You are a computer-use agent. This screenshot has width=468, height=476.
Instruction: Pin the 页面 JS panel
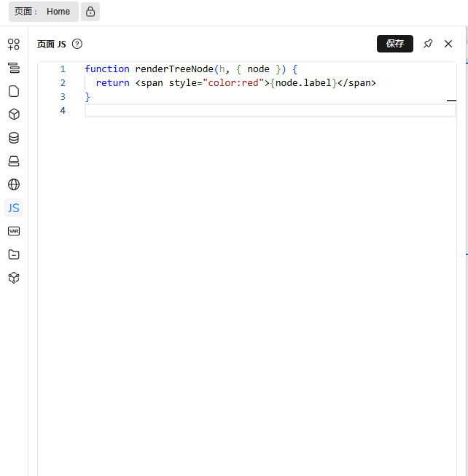[x=428, y=44]
